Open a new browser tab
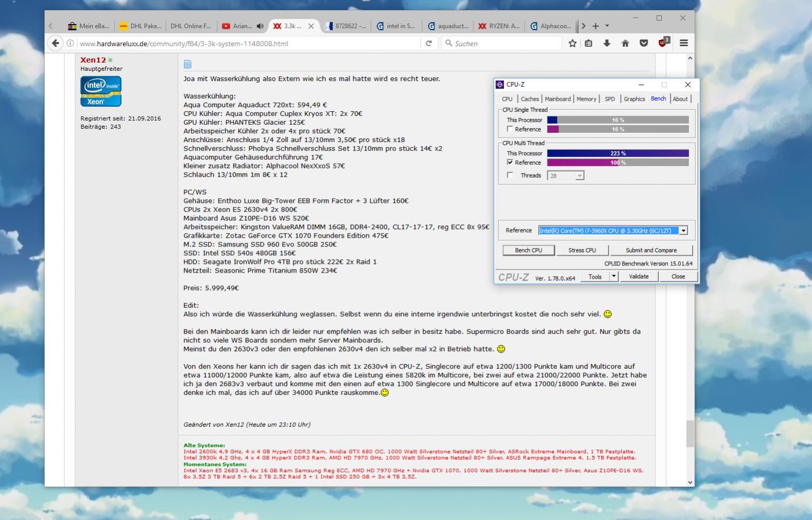Viewport: 812px width, 520px height. click(595, 26)
